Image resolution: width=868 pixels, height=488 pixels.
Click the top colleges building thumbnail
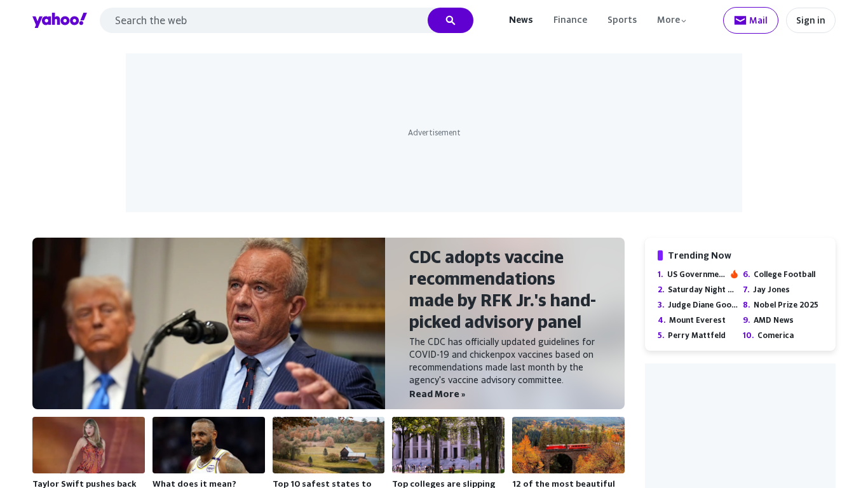tap(448, 445)
